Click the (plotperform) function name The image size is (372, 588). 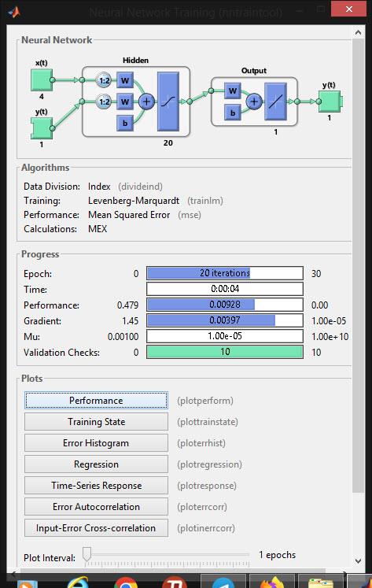(x=205, y=401)
